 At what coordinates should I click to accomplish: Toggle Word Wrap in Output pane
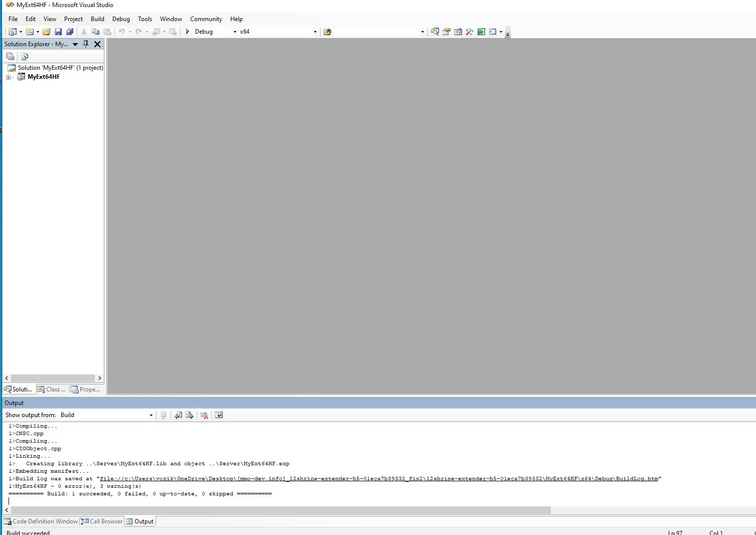219,415
